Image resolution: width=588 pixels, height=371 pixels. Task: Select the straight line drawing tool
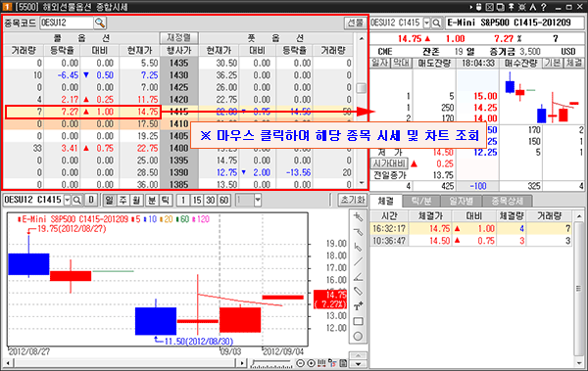(x=358, y=261)
